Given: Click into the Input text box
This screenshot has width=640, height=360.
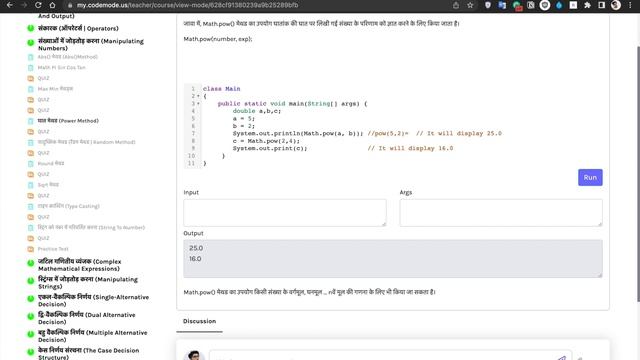Looking at the screenshot, I should (x=285, y=213).
